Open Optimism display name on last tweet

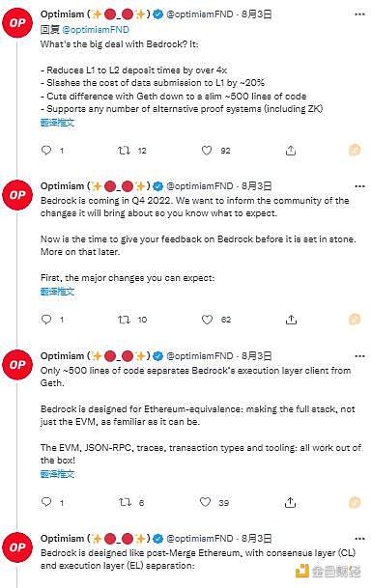[x=62, y=539]
